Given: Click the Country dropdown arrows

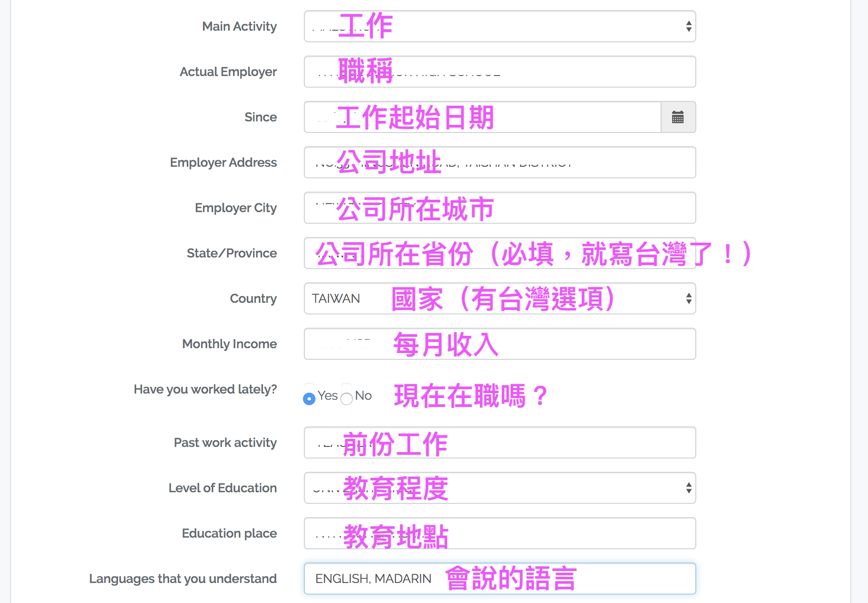Looking at the screenshot, I should pos(689,299).
